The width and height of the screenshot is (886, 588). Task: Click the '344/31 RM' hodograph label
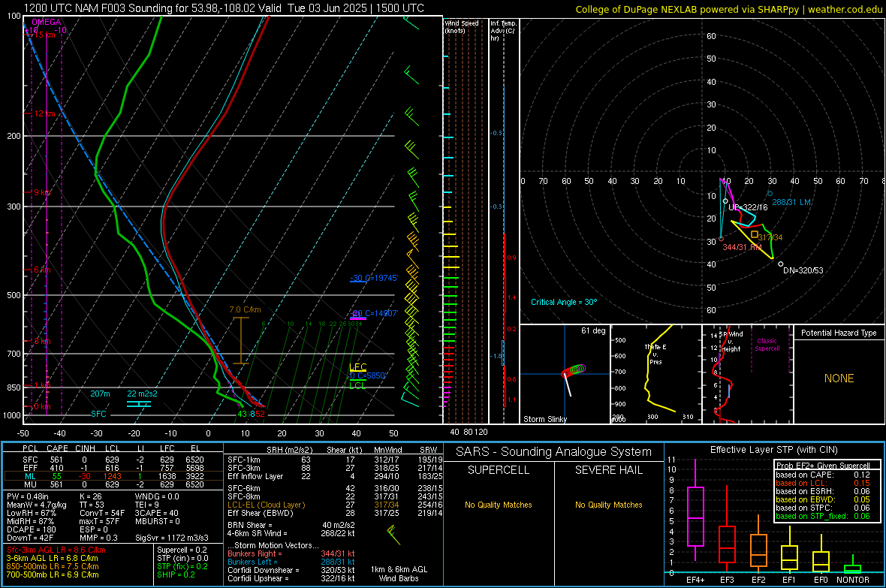742,247
